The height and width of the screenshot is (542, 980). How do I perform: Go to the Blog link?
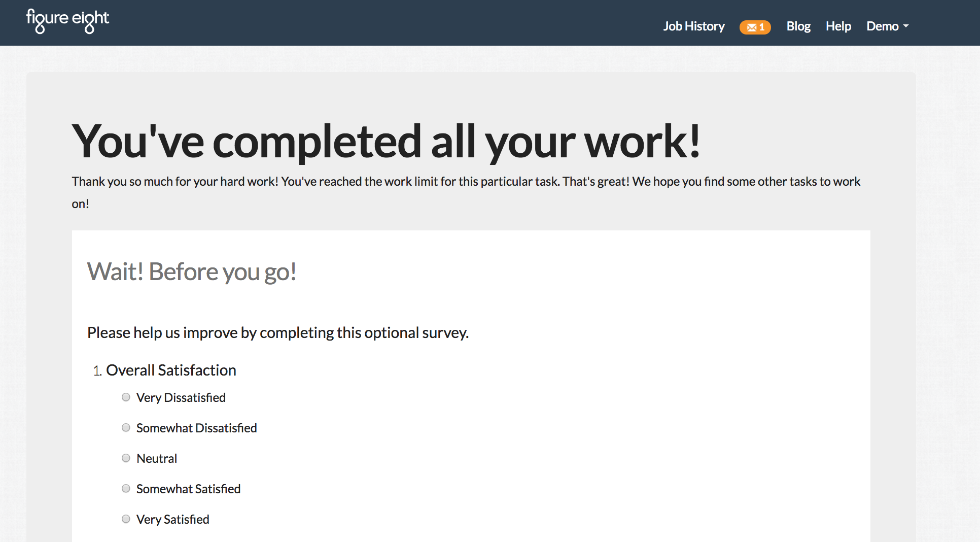[x=798, y=26]
